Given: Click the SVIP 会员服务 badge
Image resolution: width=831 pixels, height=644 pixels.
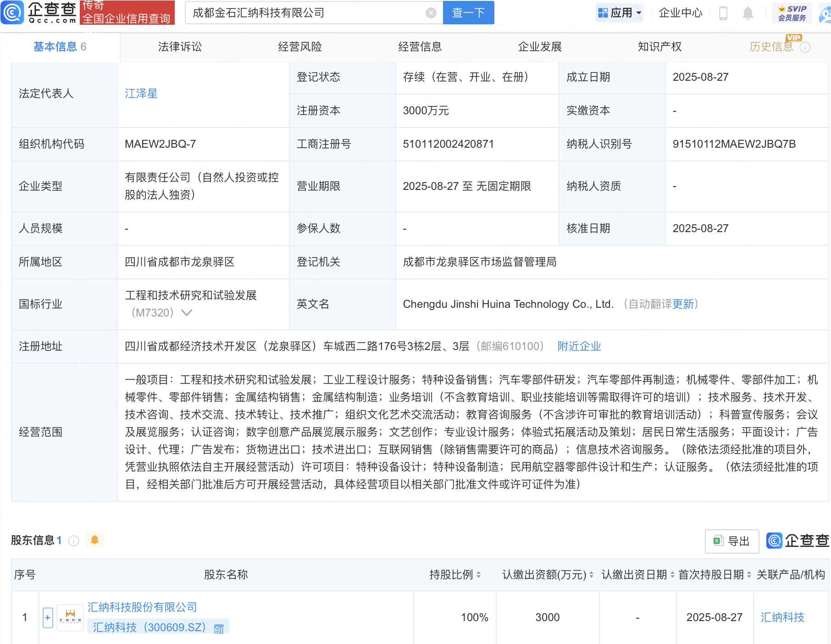Looking at the screenshot, I should point(792,13).
